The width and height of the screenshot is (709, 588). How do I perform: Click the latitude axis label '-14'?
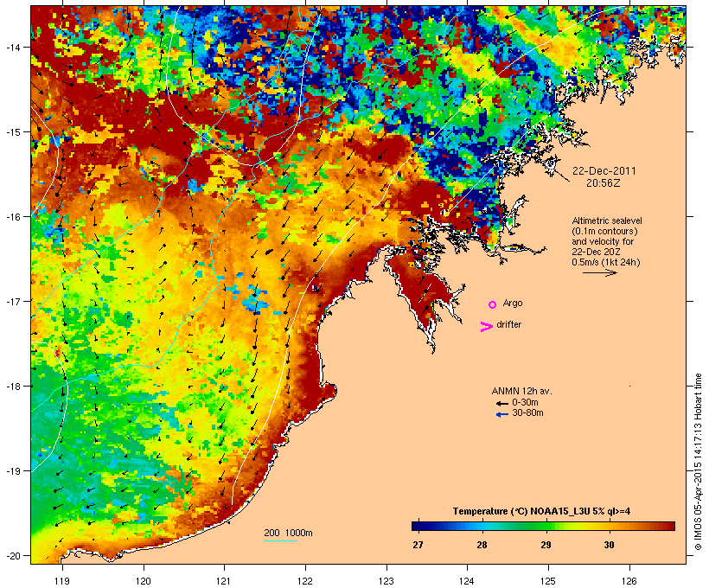click(13, 47)
